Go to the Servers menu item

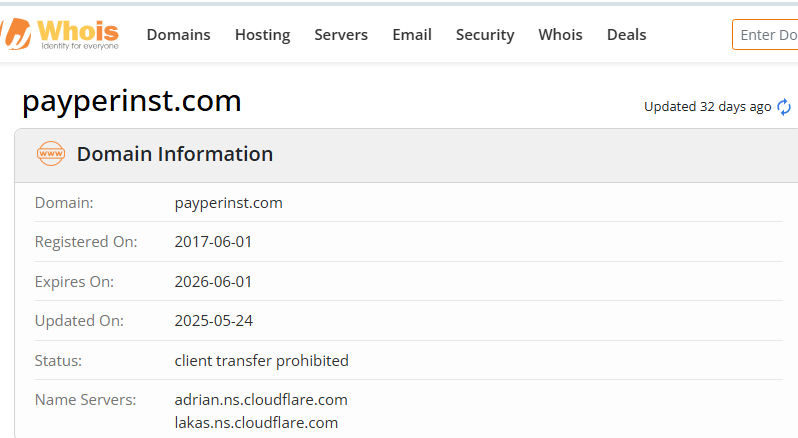(341, 35)
